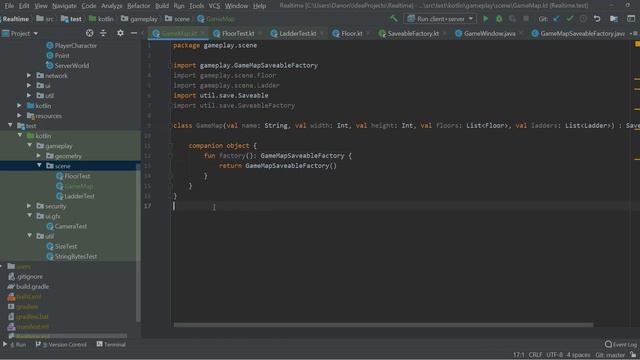Expand the ui folder arrow

pos(29,85)
